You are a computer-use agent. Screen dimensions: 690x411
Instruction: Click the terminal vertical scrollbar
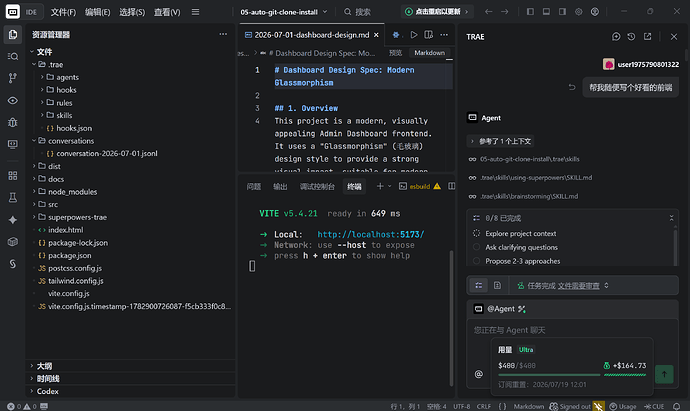[x=451, y=318]
